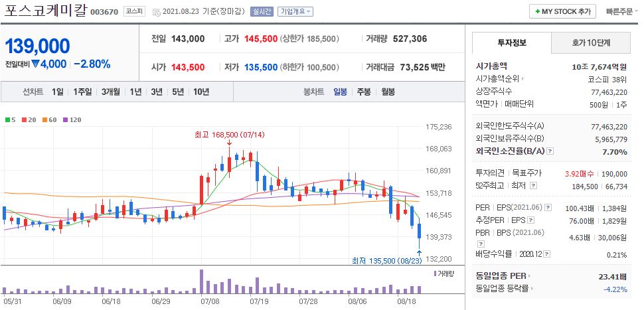The width and height of the screenshot is (644, 310).
Task: Click the 3.92매수 investment opinion
Action: click(x=579, y=174)
